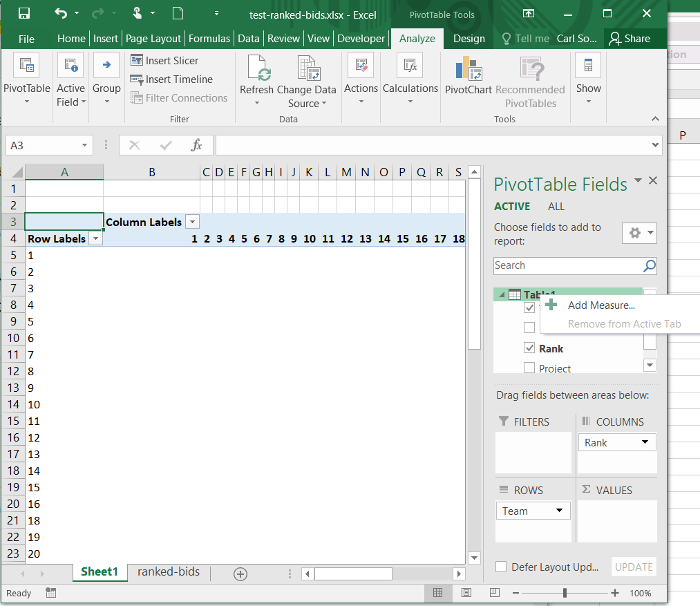Add a new sheet with plus icon
The width and height of the screenshot is (700, 606).
point(240,574)
